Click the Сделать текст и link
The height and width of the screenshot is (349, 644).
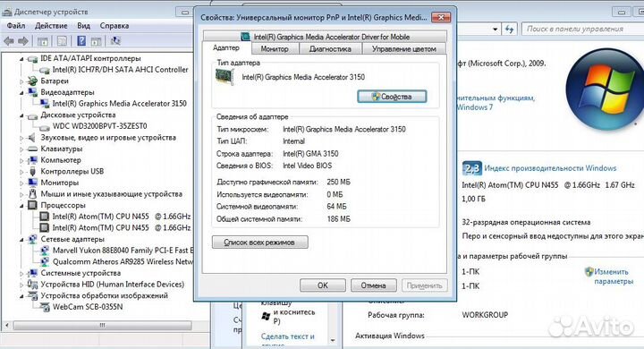point(287,336)
